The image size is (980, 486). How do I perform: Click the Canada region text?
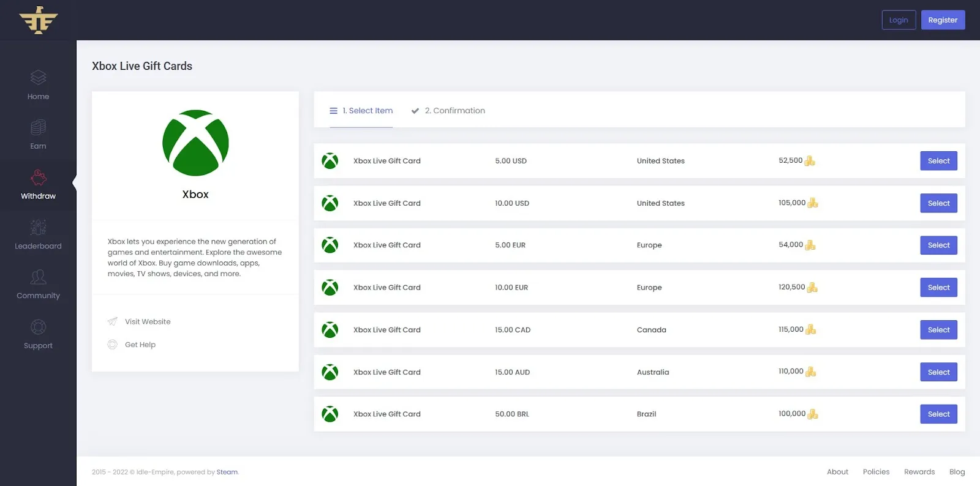click(651, 330)
